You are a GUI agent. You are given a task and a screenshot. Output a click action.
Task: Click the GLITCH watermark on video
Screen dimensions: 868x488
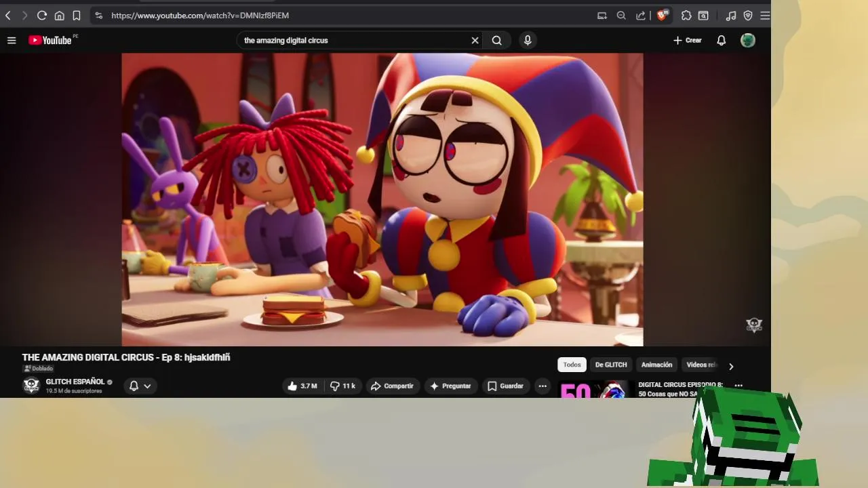(x=754, y=325)
